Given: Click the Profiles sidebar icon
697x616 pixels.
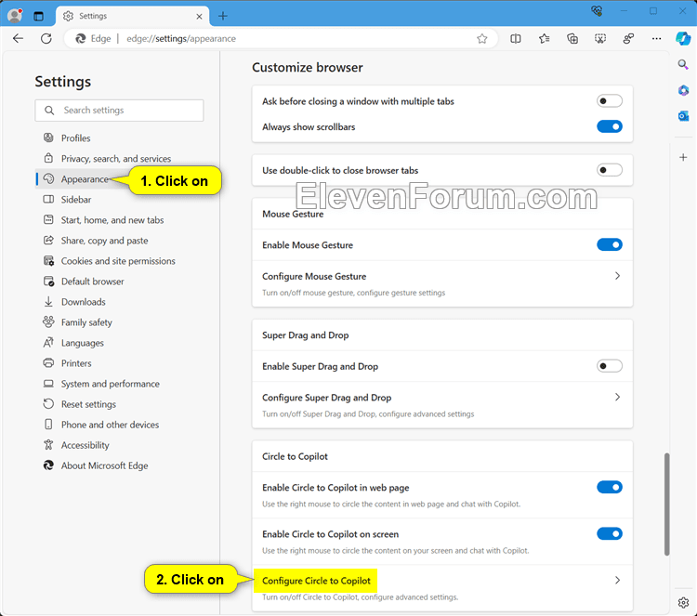Looking at the screenshot, I should click(48, 138).
